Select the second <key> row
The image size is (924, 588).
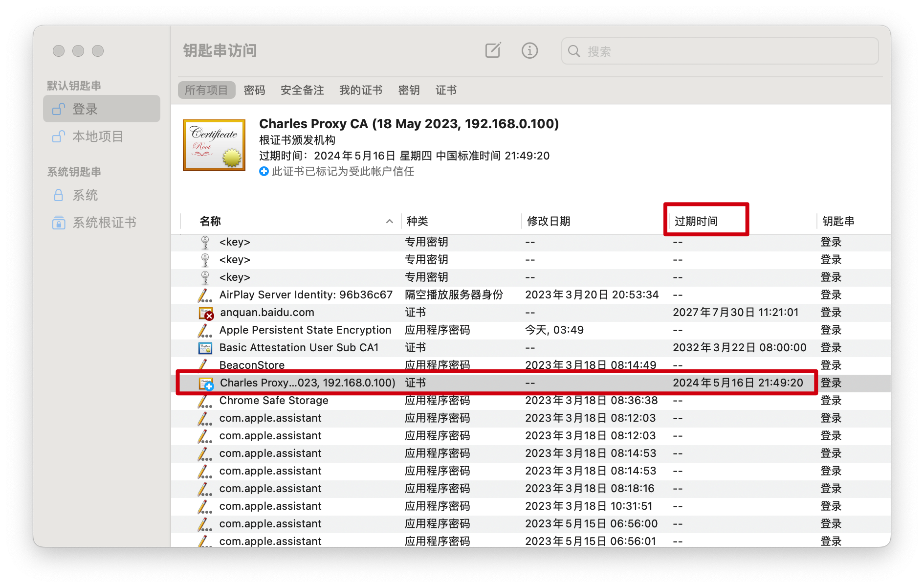tap(531, 260)
